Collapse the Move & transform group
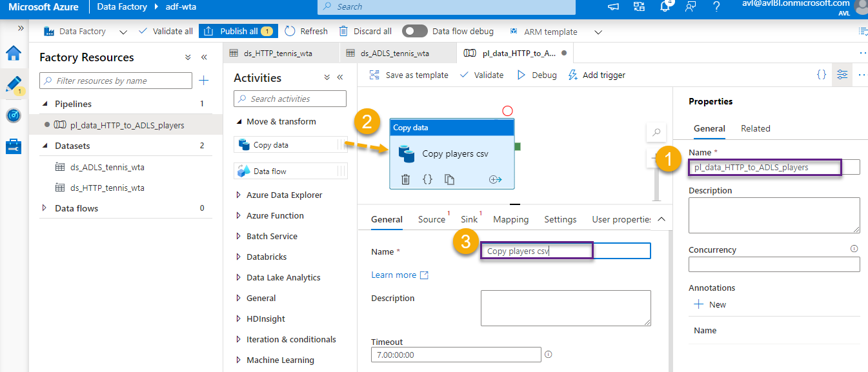 tap(239, 121)
